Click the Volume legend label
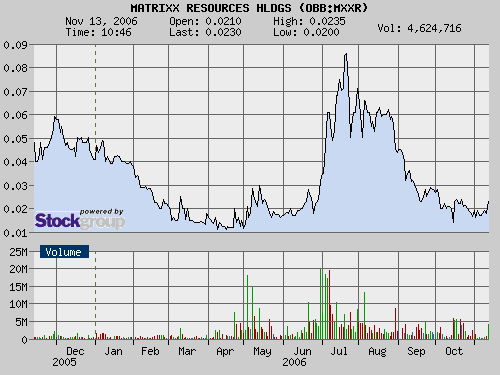Image resolution: width=500 pixels, height=375 pixels. click(64, 252)
